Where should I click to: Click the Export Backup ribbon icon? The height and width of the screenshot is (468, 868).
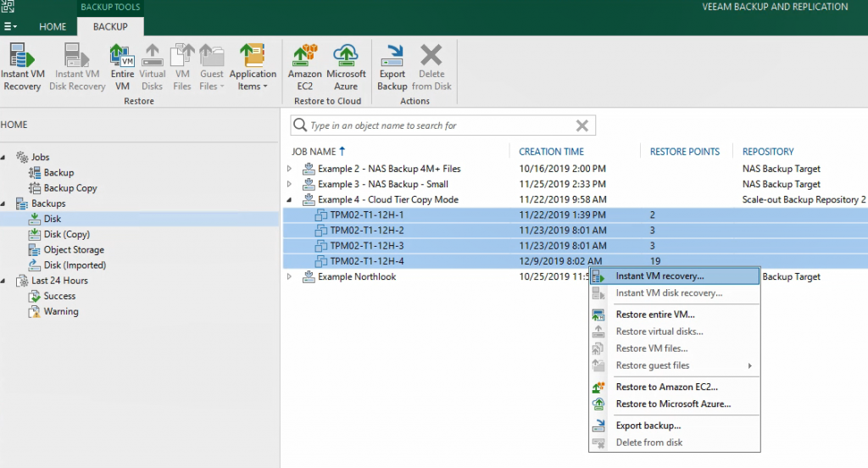[x=392, y=67]
